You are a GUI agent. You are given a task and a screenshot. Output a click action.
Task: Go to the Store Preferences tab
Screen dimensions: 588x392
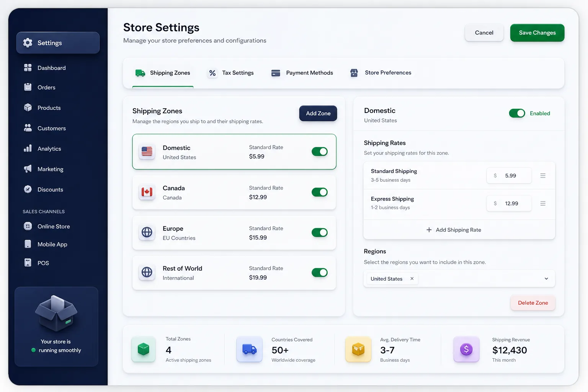coord(381,73)
